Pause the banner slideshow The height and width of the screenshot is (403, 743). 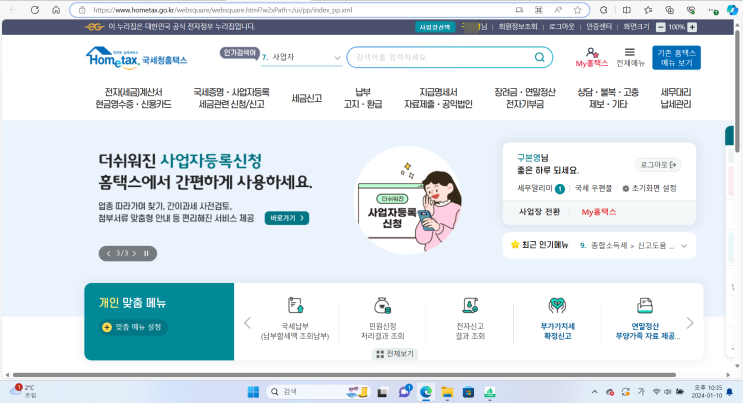[146, 254]
